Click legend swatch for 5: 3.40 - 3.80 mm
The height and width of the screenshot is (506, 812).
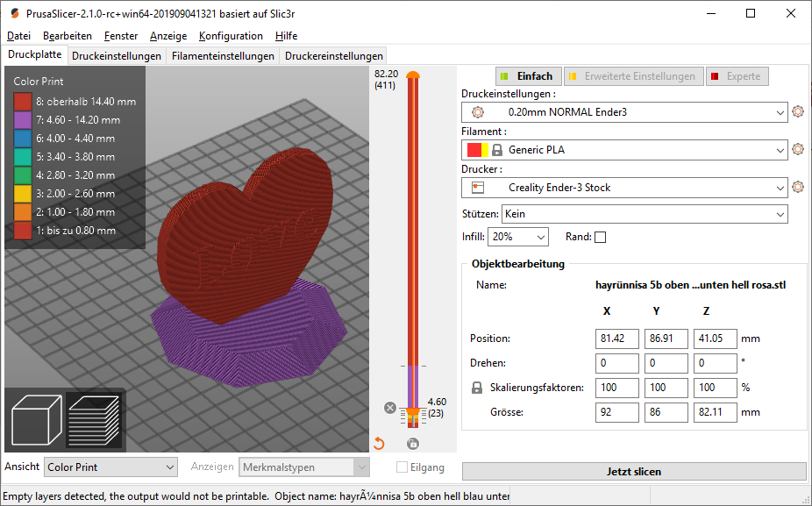(23, 157)
